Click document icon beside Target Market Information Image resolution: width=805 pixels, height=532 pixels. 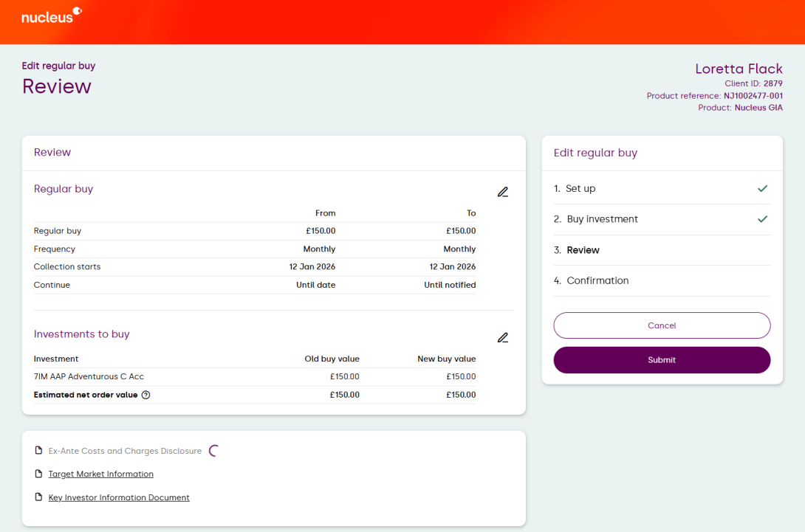pos(39,474)
